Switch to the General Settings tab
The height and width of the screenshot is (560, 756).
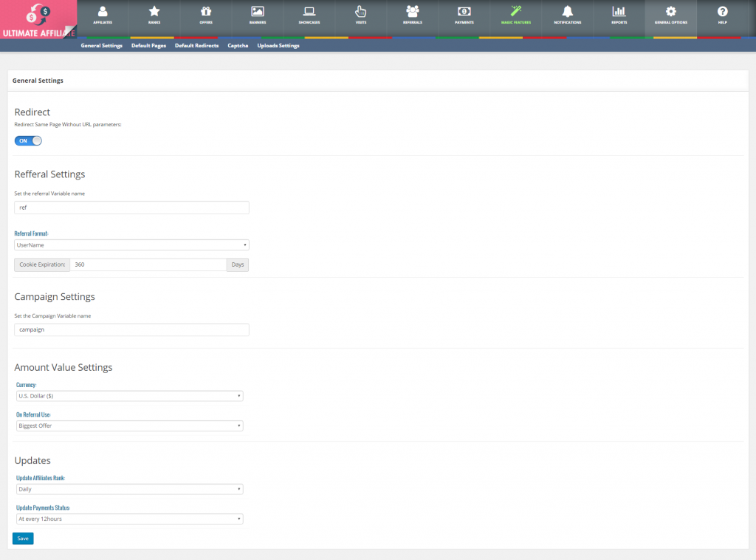(102, 45)
